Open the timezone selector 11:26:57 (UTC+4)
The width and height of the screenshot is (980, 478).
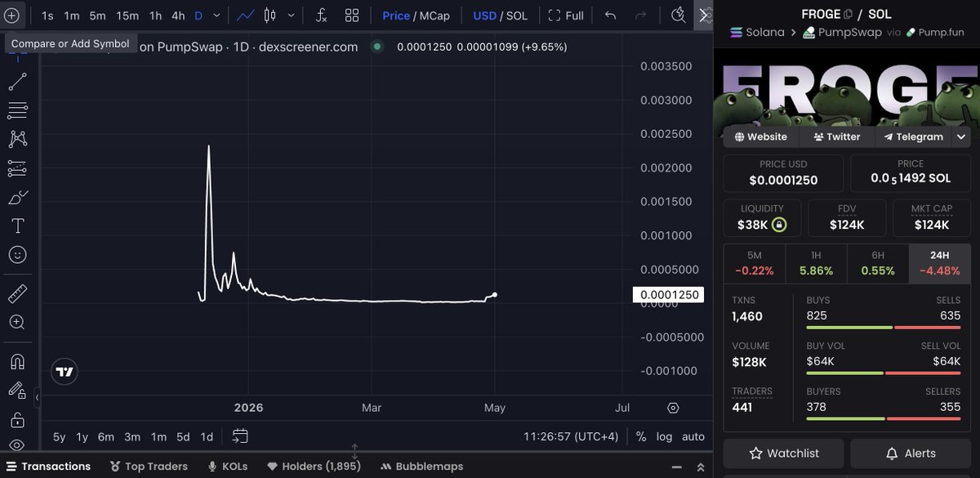[575, 436]
